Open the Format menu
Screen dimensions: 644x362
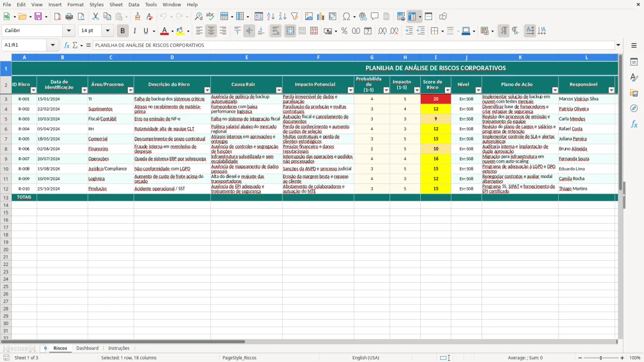coord(76,4)
